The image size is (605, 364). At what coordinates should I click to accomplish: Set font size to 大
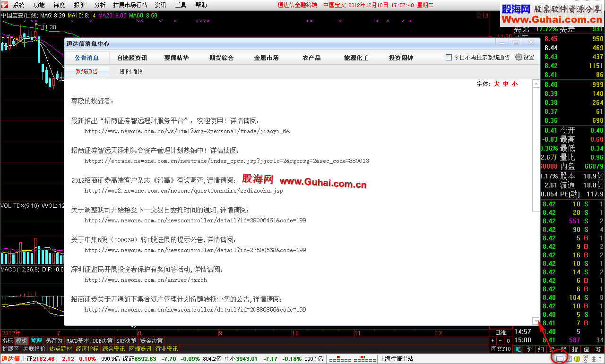point(497,84)
